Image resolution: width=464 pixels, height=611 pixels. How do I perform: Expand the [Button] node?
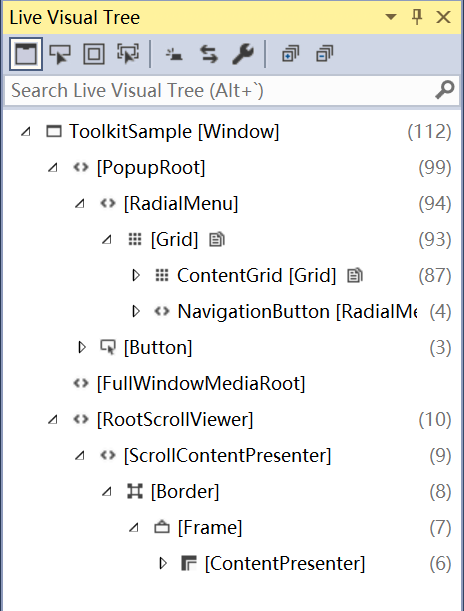pyautogui.click(x=82, y=347)
